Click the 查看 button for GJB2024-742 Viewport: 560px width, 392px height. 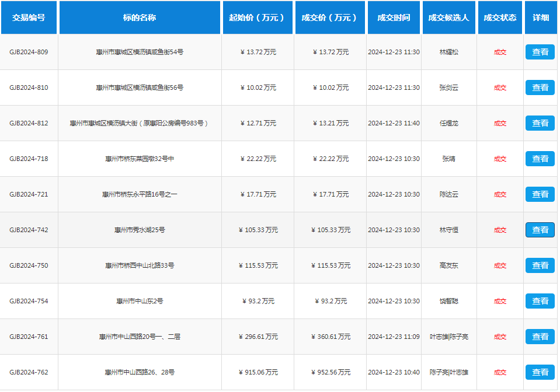tap(540, 230)
